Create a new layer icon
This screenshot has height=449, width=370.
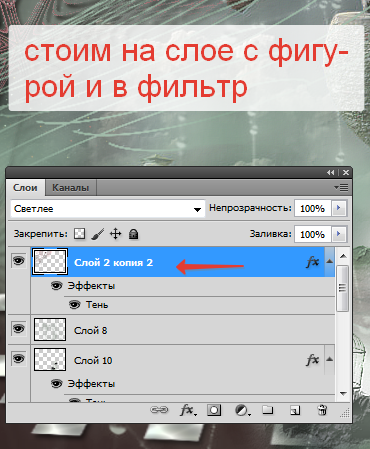pyautogui.click(x=295, y=410)
